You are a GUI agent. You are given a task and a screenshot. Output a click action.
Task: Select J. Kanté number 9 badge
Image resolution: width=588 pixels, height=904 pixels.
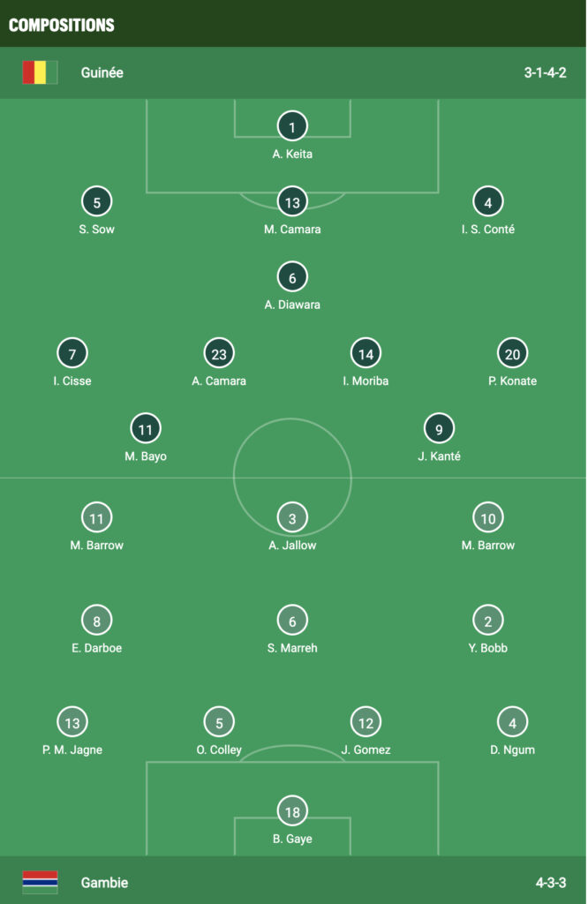point(440,429)
